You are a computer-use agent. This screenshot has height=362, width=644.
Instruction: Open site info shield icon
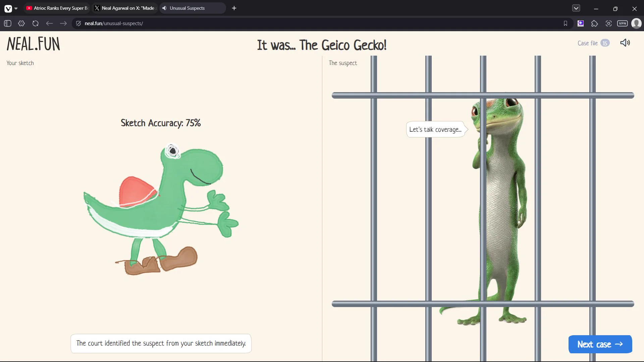point(78,23)
